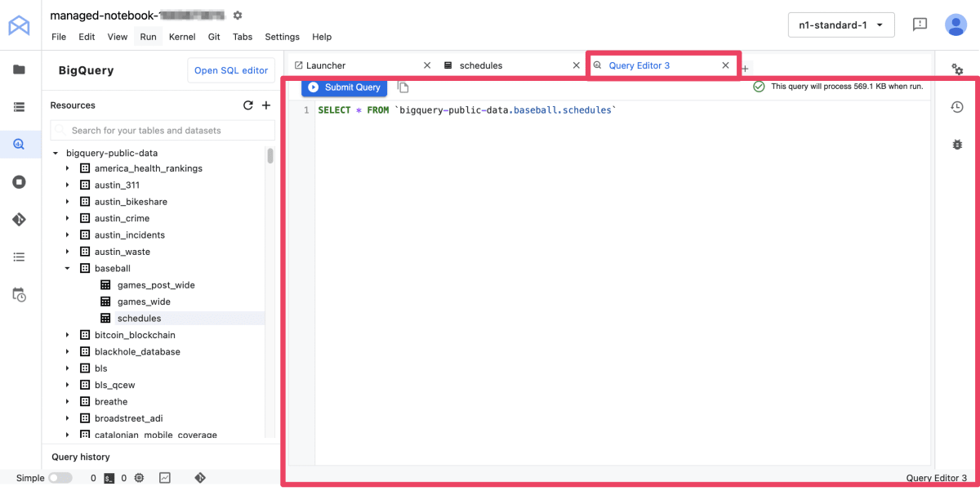
Task: Open the BigQuery sidebar icon
Action: tap(19, 145)
